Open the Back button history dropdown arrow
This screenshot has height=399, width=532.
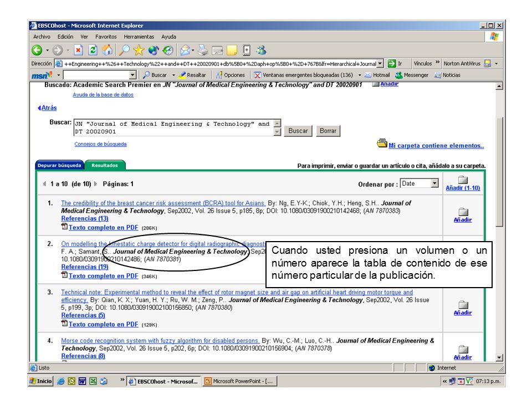[x=47, y=50]
